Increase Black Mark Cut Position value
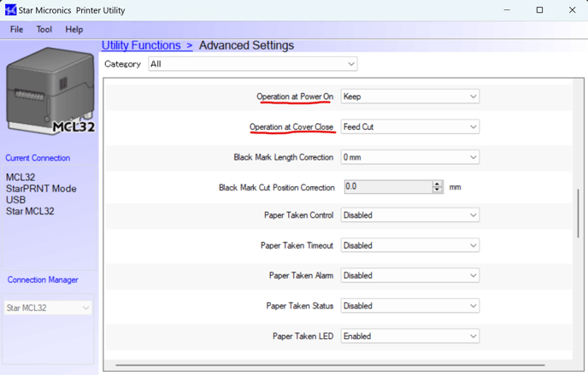588x375 pixels. pos(438,184)
